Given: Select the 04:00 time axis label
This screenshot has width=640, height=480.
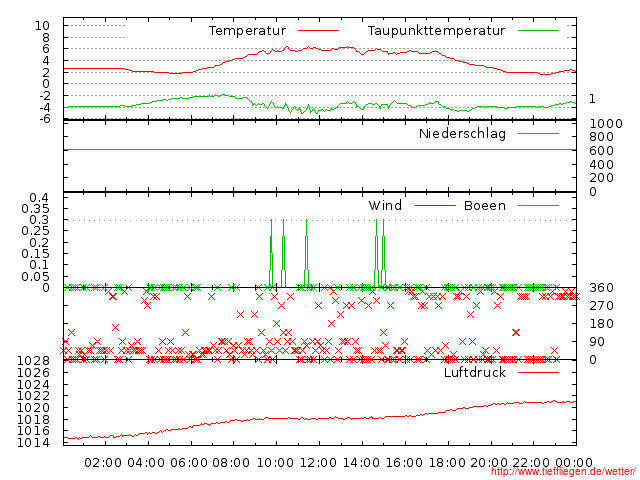Looking at the screenshot, I should click(146, 463).
